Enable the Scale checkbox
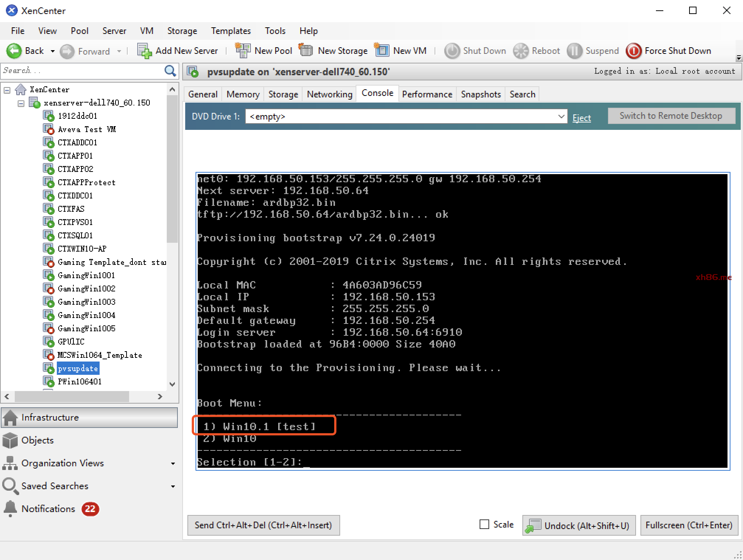Viewport: 743px width, 560px height. (x=484, y=524)
